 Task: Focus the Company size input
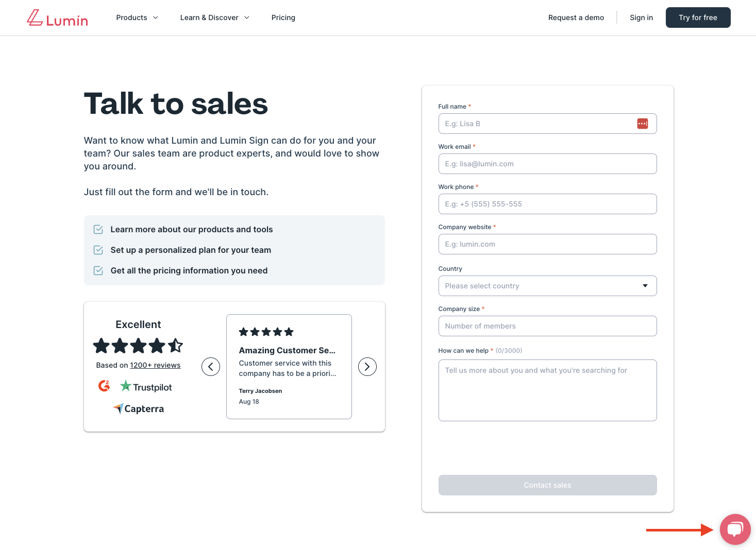547,326
